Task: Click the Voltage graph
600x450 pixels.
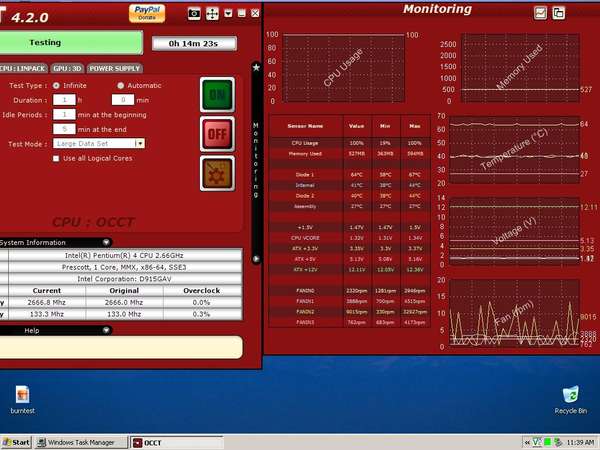Action: click(515, 231)
